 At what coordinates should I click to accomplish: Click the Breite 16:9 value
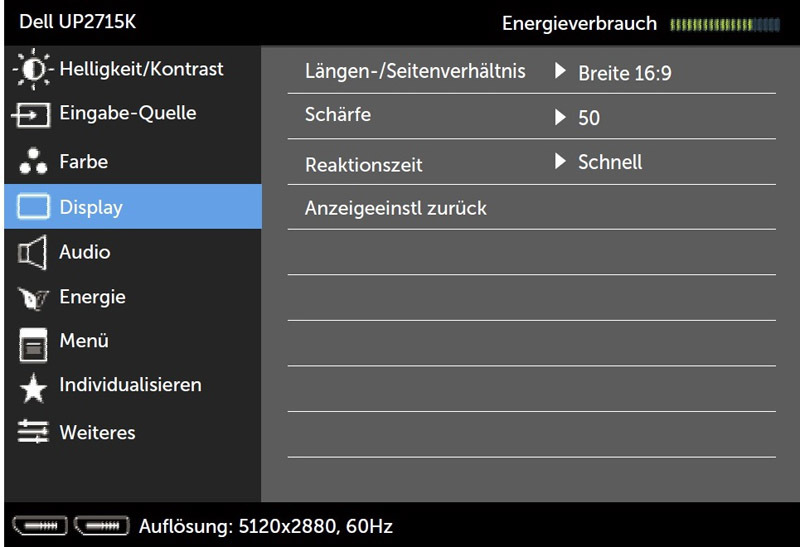tap(625, 73)
